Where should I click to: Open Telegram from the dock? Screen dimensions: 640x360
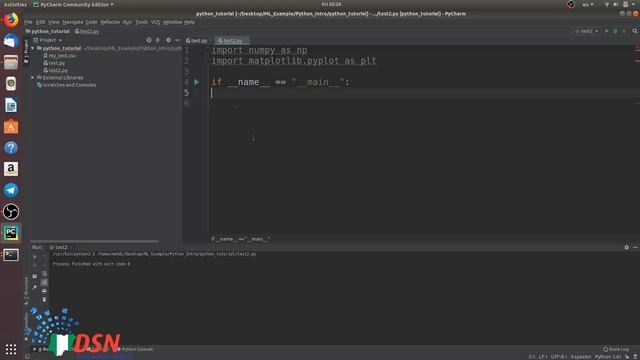pos(11,190)
